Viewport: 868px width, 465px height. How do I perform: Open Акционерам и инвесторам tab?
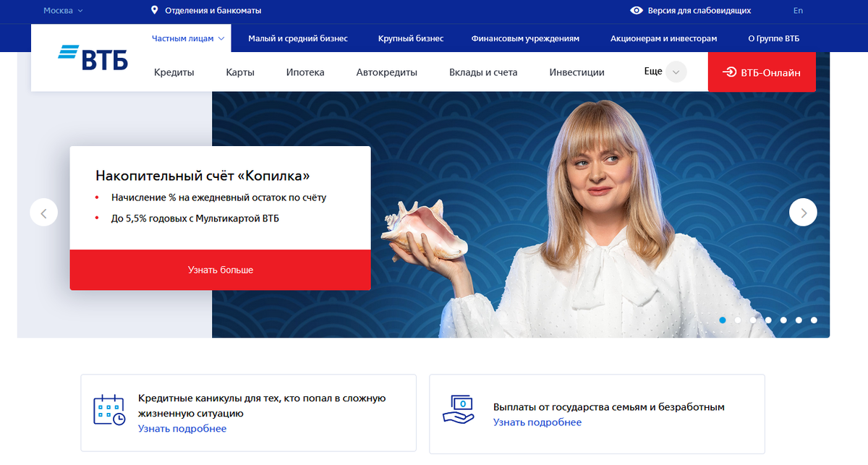[663, 38]
